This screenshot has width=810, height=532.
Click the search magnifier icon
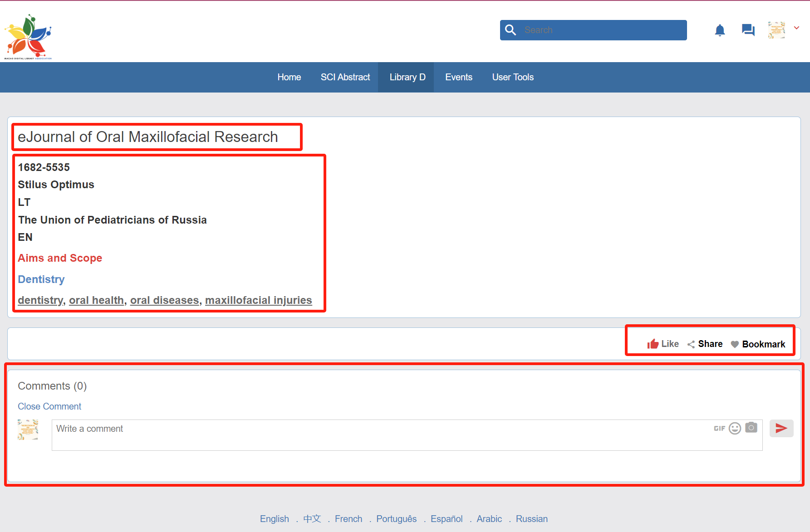pyautogui.click(x=511, y=30)
